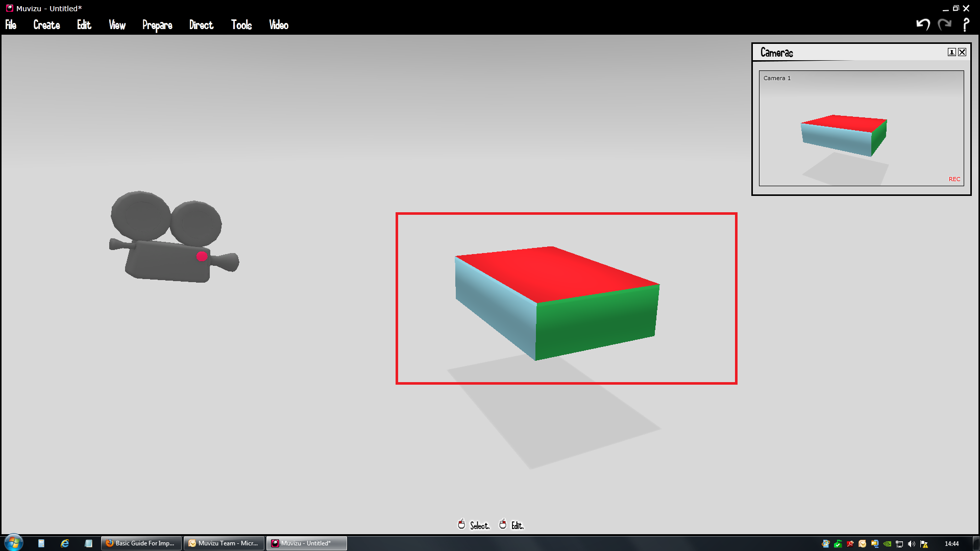
Task: Select the Camera 1 preview thumbnail
Action: [862, 128]
